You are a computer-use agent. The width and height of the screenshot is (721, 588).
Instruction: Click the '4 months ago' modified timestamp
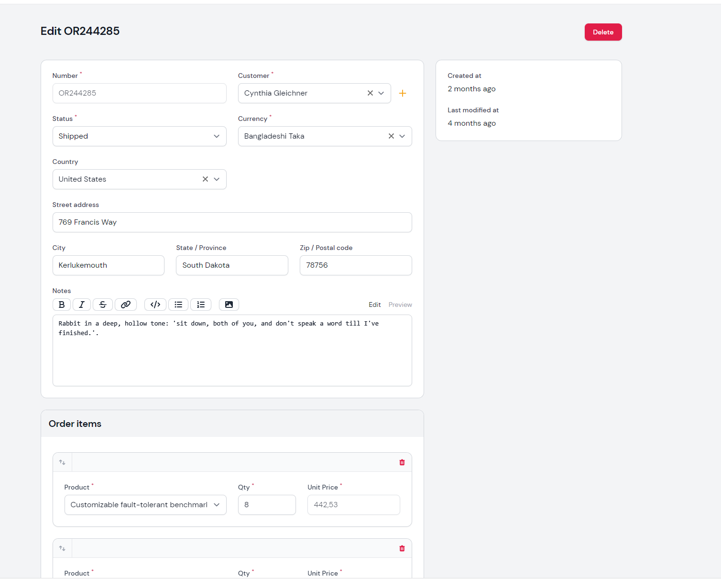point(472,123)
